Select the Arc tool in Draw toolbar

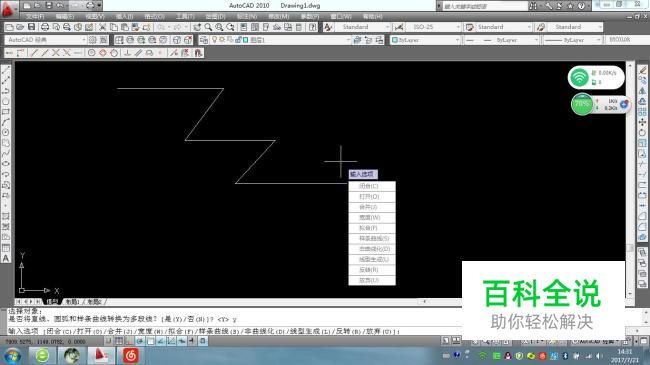(6, 122)
